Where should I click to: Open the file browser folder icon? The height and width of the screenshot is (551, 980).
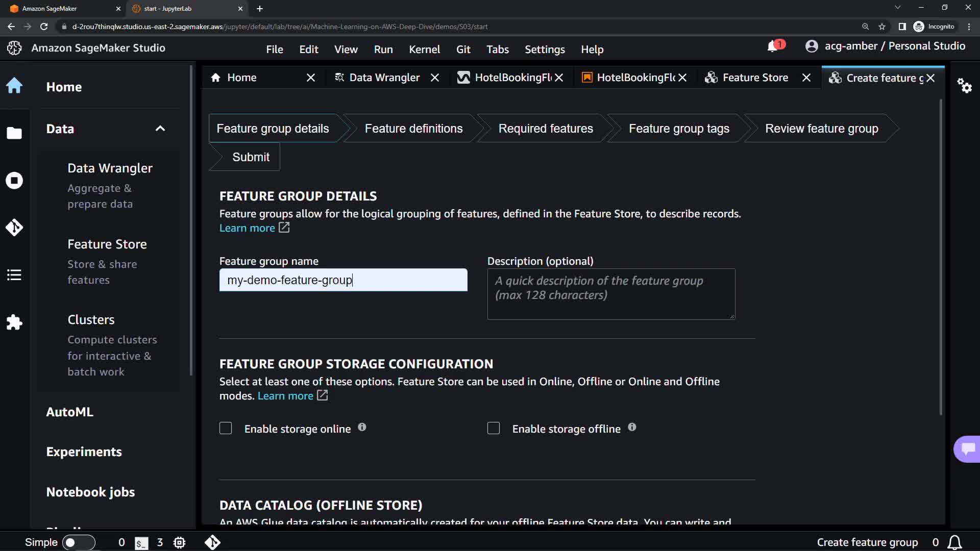pyautogui.click(x=14, y=133)
